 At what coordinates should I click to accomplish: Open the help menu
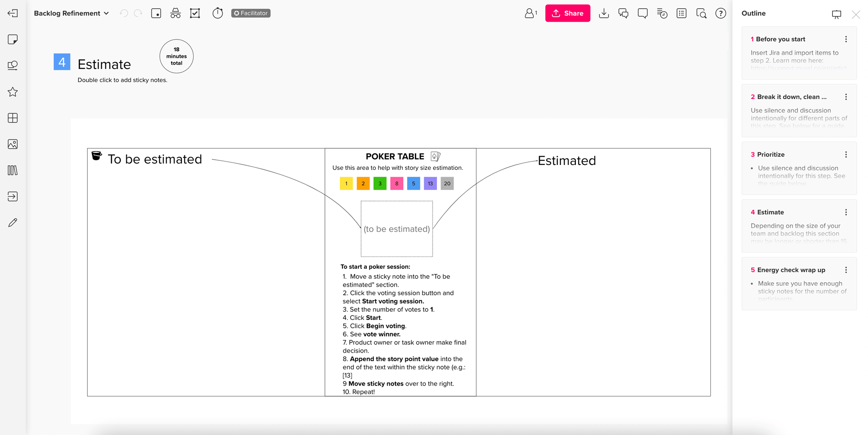click(x=721, y=13)
